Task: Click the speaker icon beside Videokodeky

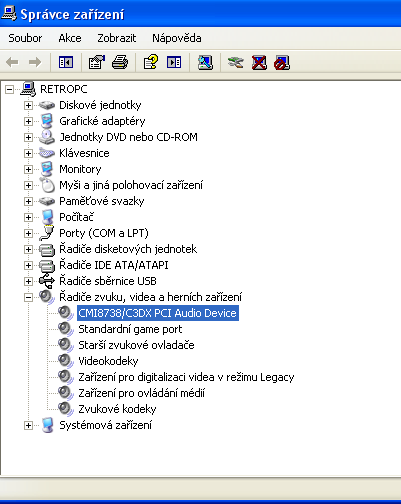Action: [x=66, y=361]
